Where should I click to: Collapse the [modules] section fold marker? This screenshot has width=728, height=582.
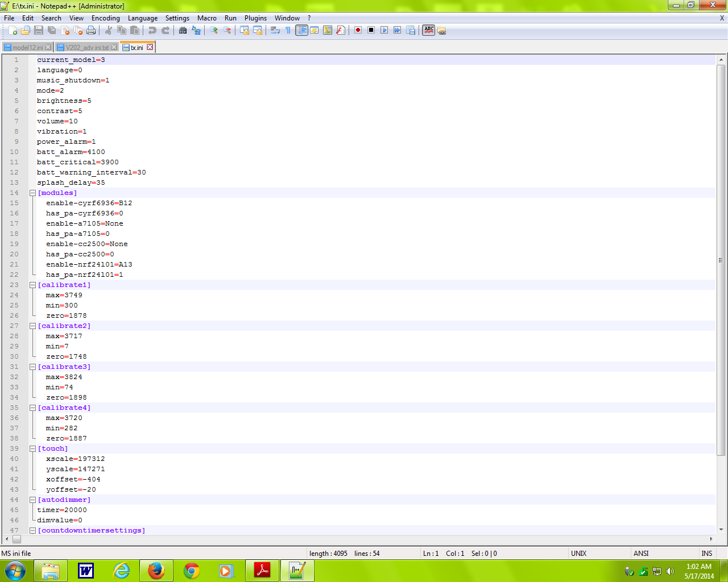(32, 193)
